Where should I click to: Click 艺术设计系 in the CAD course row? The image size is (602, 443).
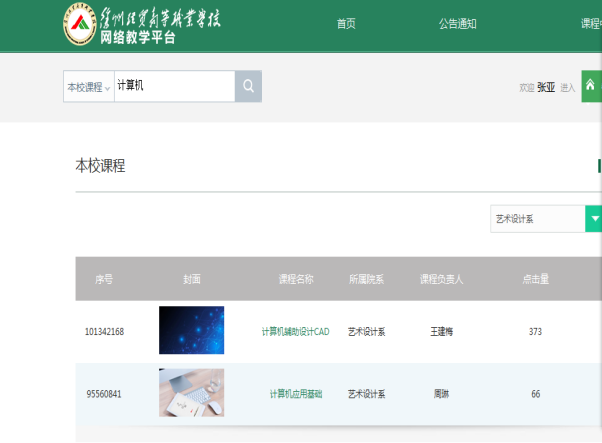(366, 332)
